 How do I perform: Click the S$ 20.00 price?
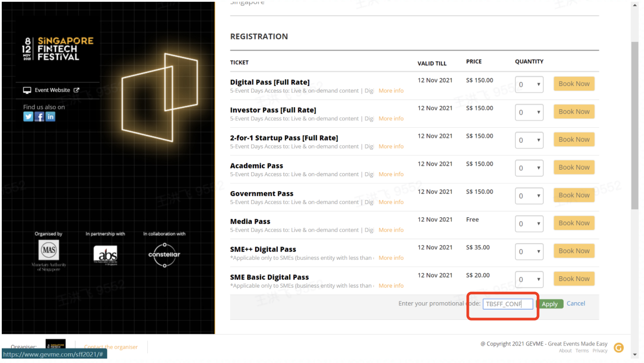[x=478, y=275]
